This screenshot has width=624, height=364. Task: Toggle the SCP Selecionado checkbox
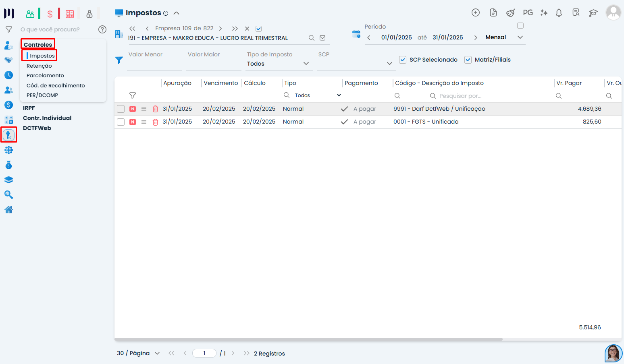tap(403, 60)
